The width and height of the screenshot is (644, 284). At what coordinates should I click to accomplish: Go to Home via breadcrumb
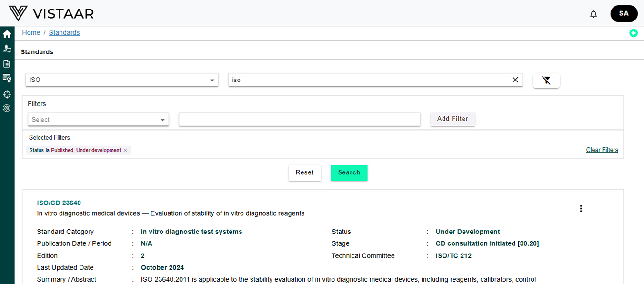[31, 32]
